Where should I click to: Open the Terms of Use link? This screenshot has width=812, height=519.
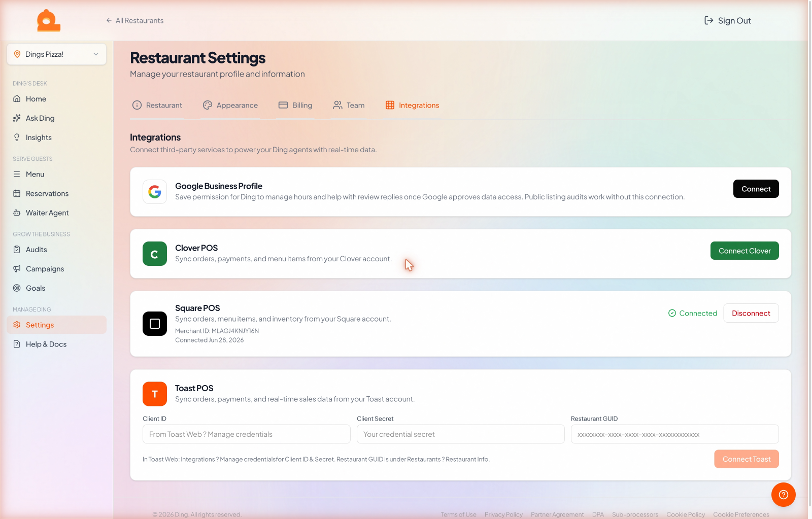tap(458, 514)
